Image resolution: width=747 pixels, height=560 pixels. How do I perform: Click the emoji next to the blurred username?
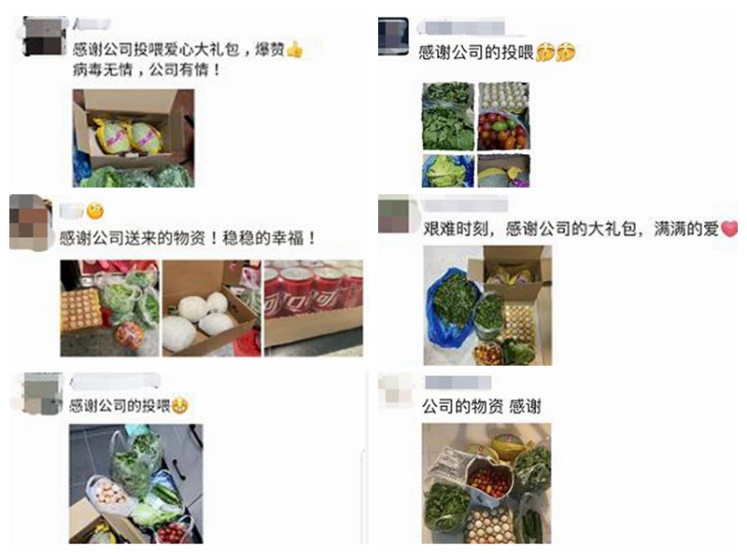coord(95,211)
